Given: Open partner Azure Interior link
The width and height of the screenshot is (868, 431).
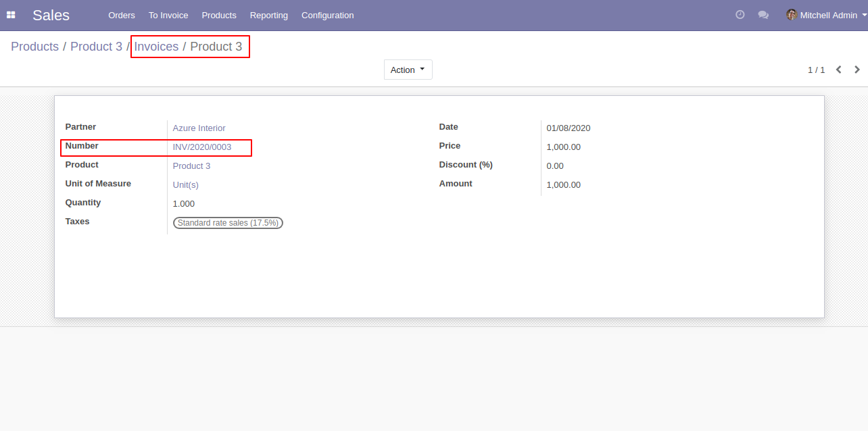Looking at the screenshot, I should pyautogui.click(x=199, y=128).
